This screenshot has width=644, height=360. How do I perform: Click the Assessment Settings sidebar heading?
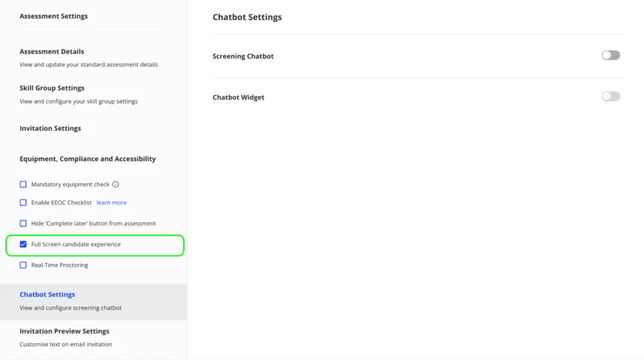[x=53, y=16]
